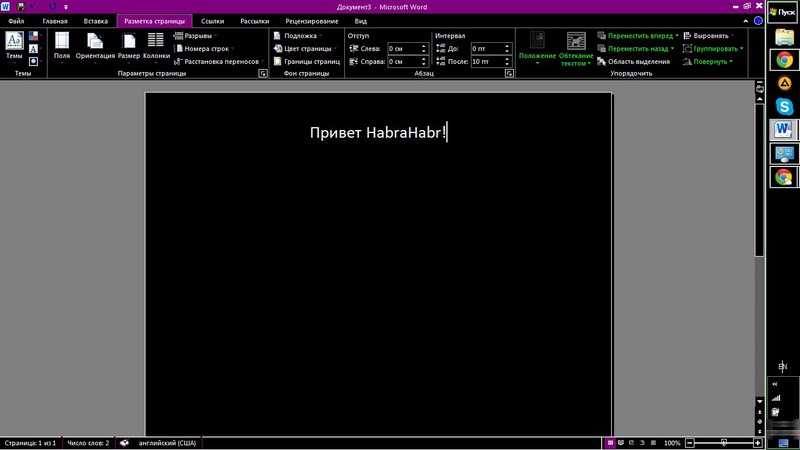Click the Redo/Repeat icon
The height and width of the screenshot is (450, 800).
click(53, 7)
